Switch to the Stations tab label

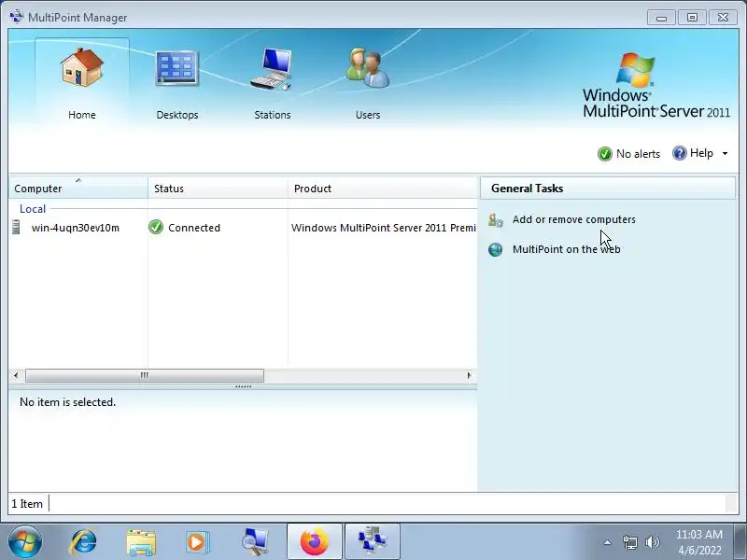point(272,115)
